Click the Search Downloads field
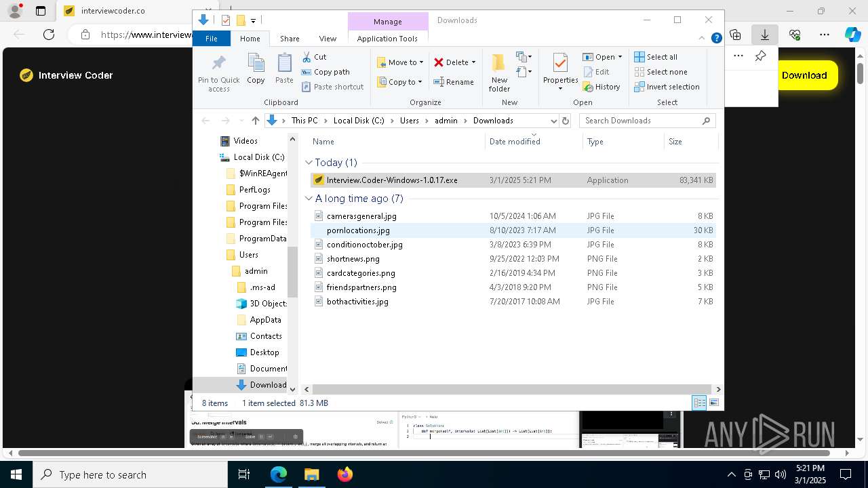 (x=647, y=121)
